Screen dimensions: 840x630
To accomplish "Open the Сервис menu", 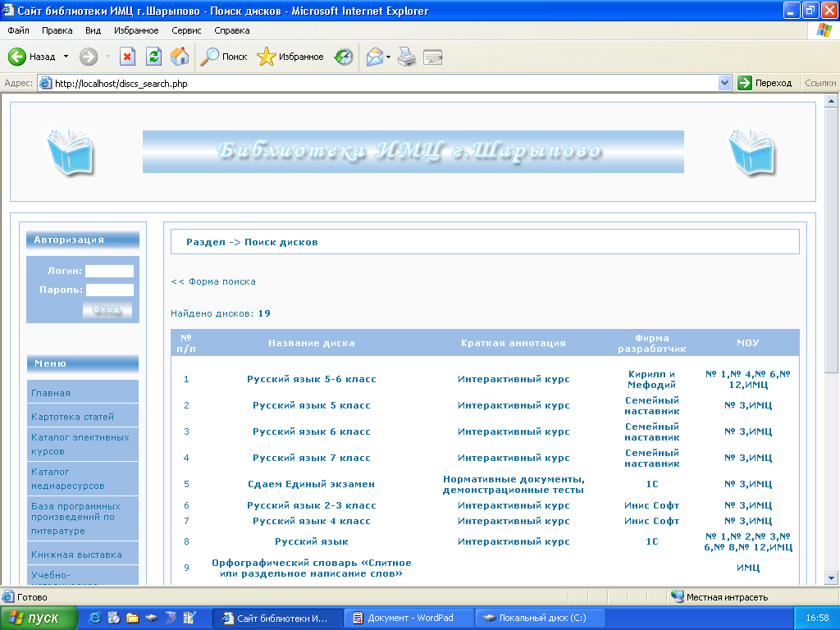I will 186,30.
